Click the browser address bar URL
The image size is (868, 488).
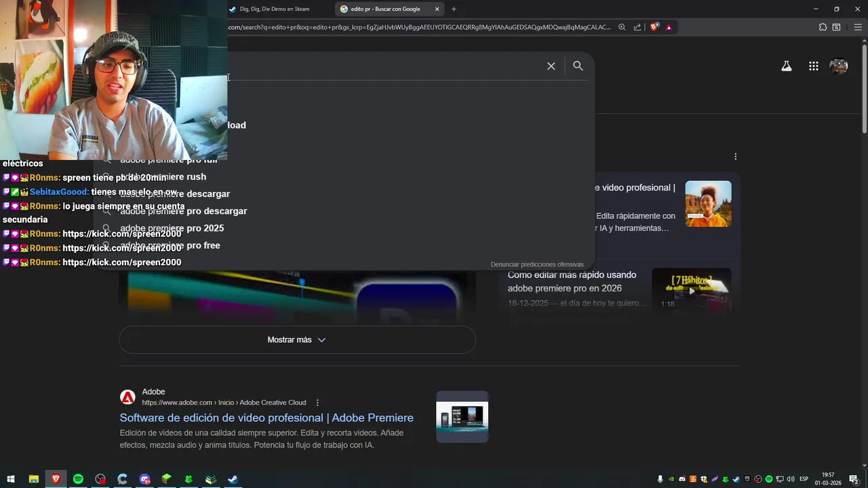[x=419, y=27]
